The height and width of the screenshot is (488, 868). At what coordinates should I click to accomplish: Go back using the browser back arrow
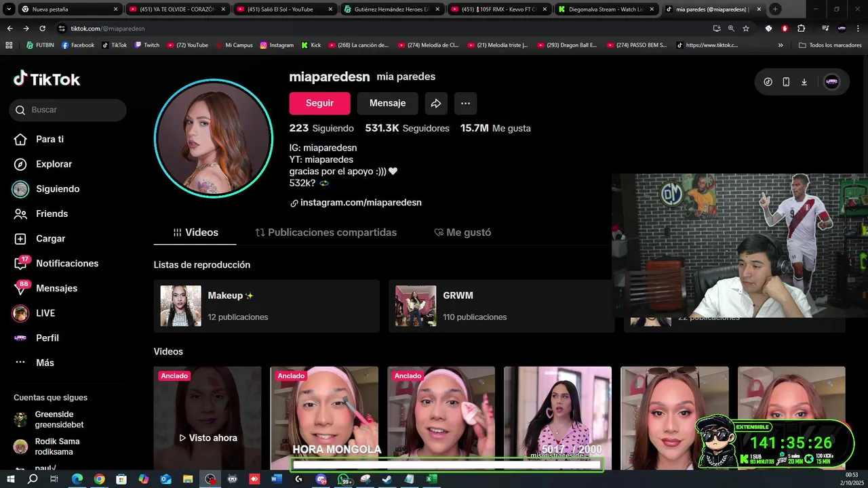[x=9, y=28]
